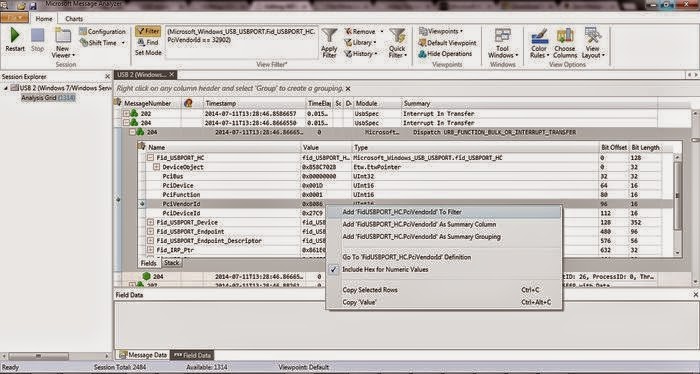The image size is (700, 374).
Task: Choose Add PciVendorId As Summary Grouping
Action: [x=444, y=237]
